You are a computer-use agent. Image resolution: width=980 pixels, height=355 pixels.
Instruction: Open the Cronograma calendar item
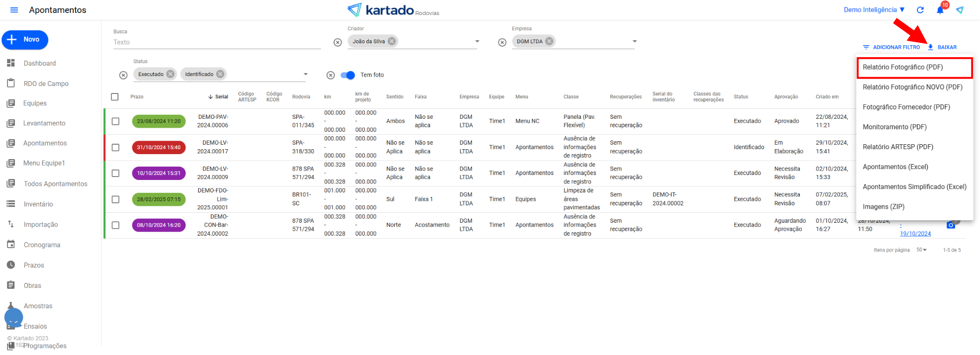pyautogui.click(x=11, y=245)
